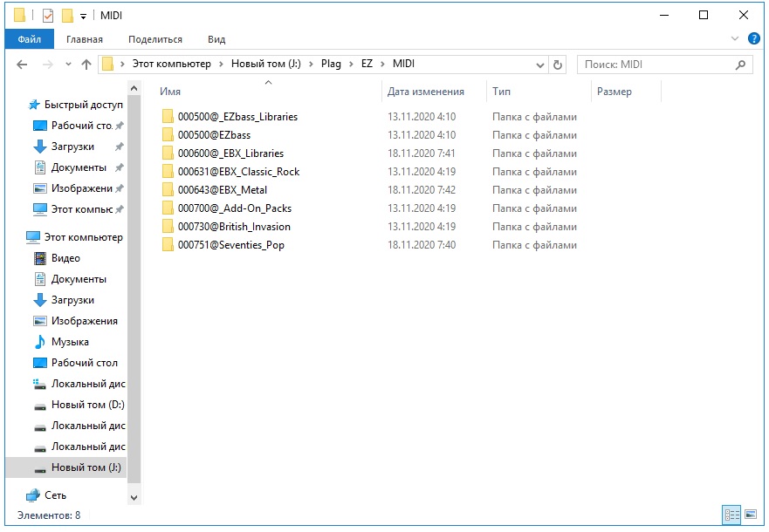
Task: Sort by Тип column header
Action: [x=501, y=92]
